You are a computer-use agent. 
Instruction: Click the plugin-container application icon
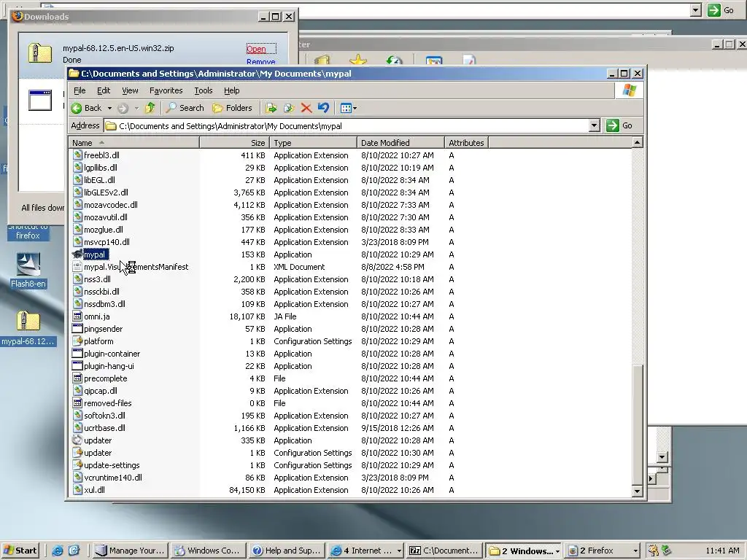77,354
